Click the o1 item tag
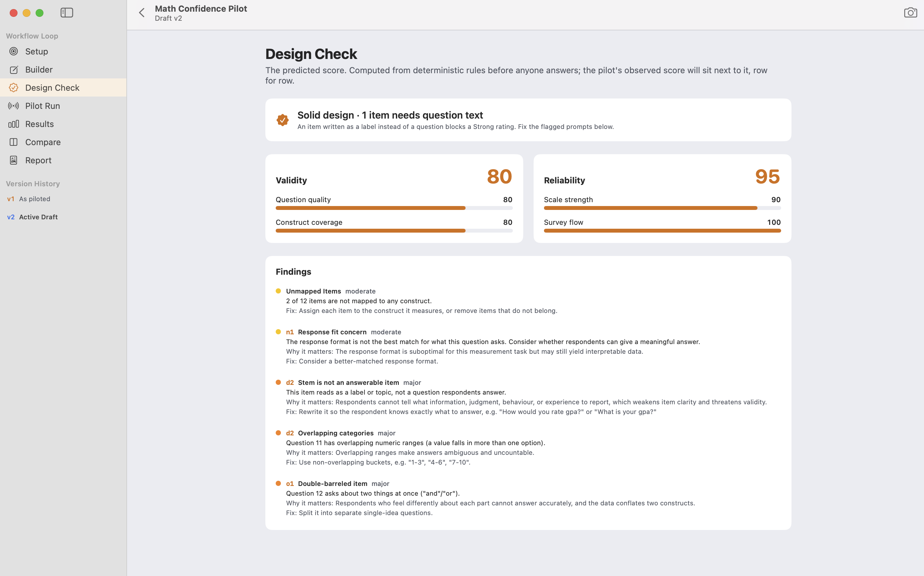 pyautogui.click(x=290, y=484)
